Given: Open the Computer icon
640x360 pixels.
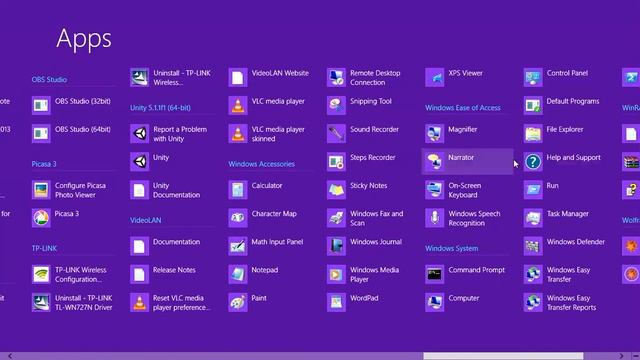Looking at the screenshot, I should point(435,302).
